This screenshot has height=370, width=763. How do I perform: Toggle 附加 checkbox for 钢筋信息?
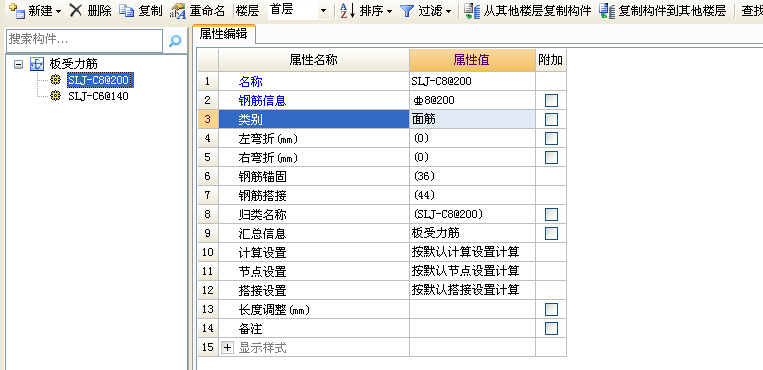(551, 101)
